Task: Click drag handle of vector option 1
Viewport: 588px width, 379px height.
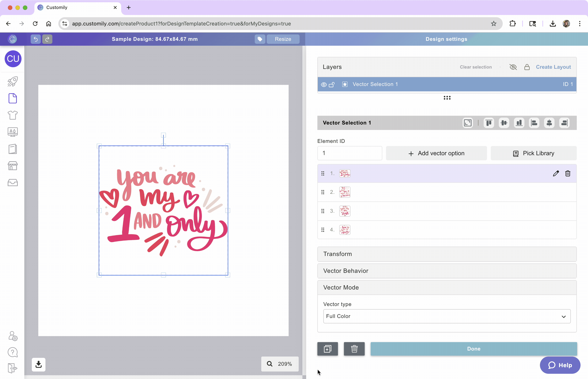Action: [x=323, y=173]
